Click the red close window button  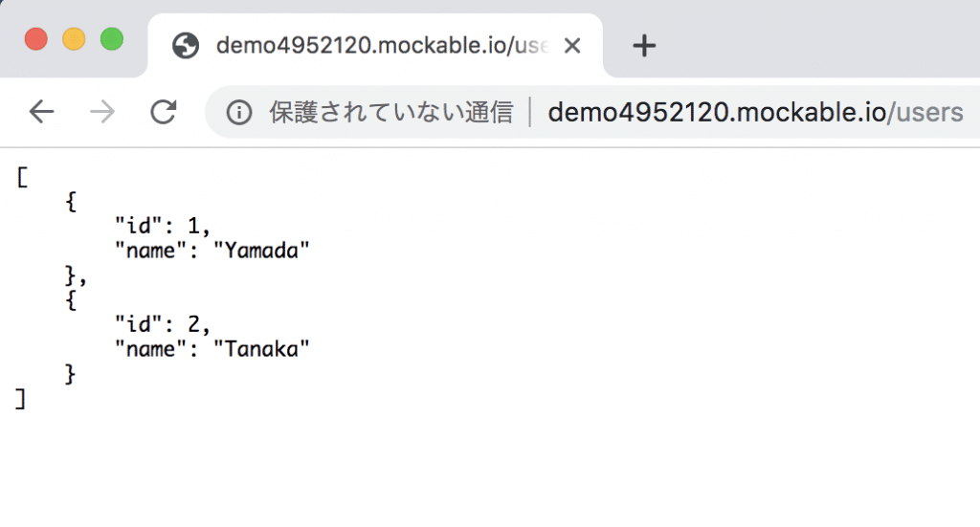[x=35, y=39]
